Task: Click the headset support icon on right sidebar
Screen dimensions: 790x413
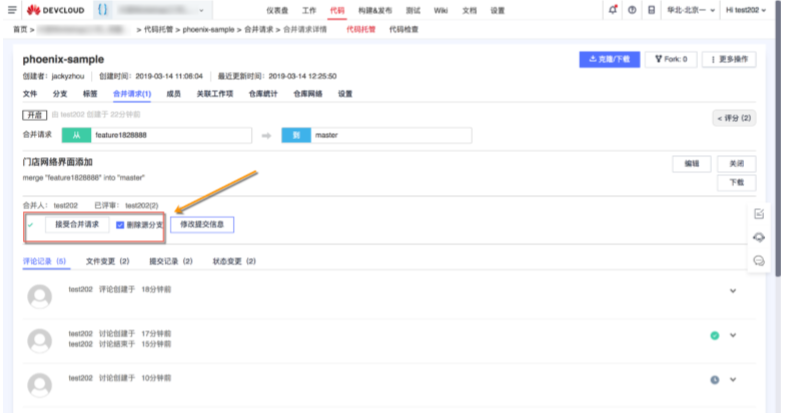Action: [759, 237]
